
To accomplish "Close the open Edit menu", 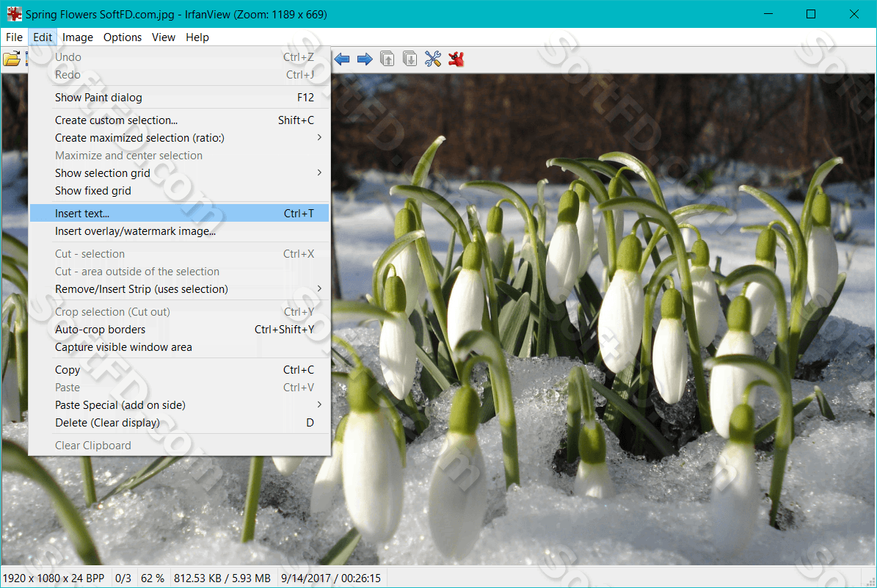I will pos(43,37).
